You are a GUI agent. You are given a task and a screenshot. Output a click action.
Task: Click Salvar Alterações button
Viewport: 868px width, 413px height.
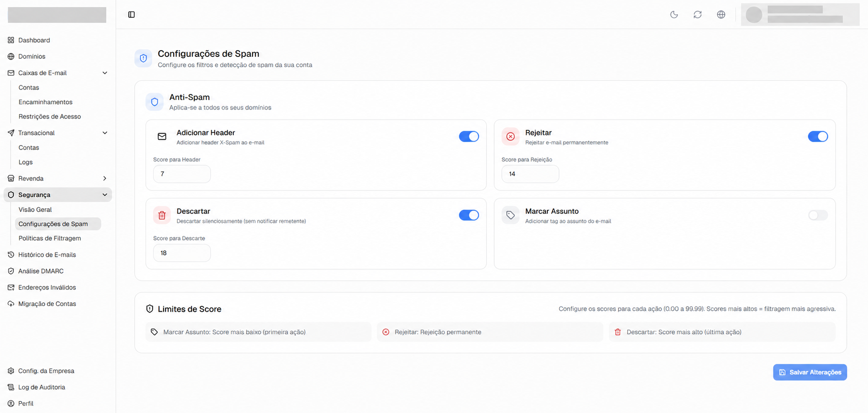click(810, 372)
